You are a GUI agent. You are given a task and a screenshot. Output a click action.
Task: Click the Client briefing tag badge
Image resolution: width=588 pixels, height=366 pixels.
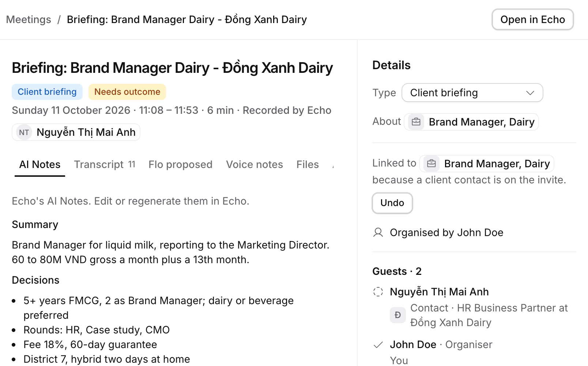click(x=47, y=92)
